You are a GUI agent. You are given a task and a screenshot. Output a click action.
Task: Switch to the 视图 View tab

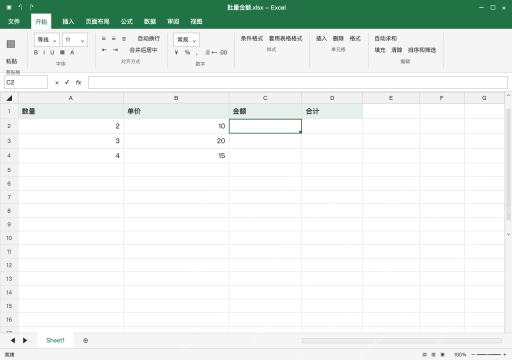pyautogui.click(x=196, y=21)
